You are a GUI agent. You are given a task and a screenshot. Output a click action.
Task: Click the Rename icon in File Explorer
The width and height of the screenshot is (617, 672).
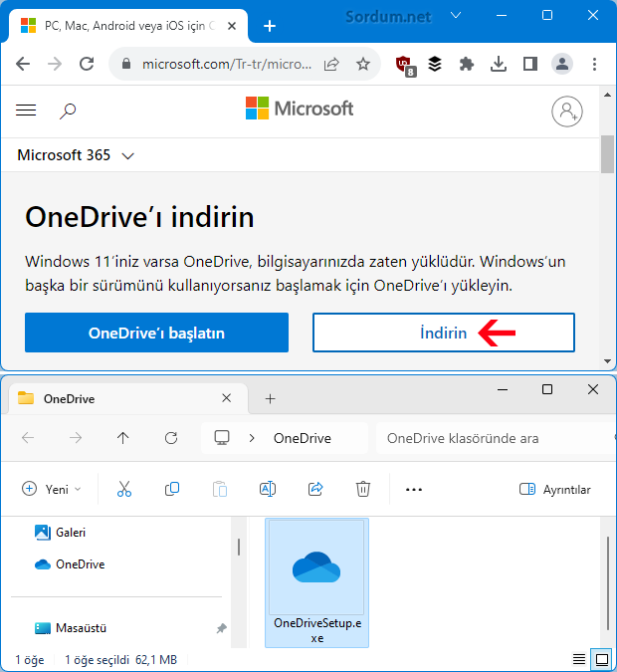tap(268, 489)
